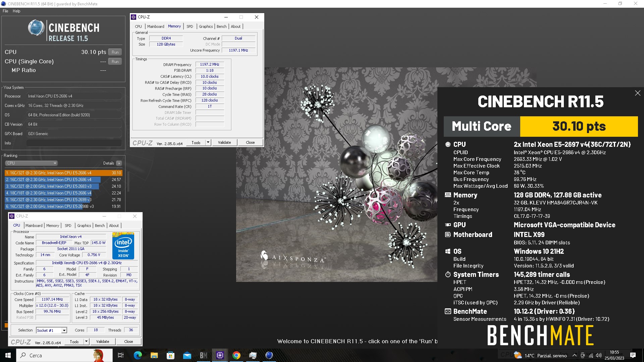Select ranking row E5-2683 v3 24.10
The height and width of the screenshot is (362, 644).
pos(63,186)
